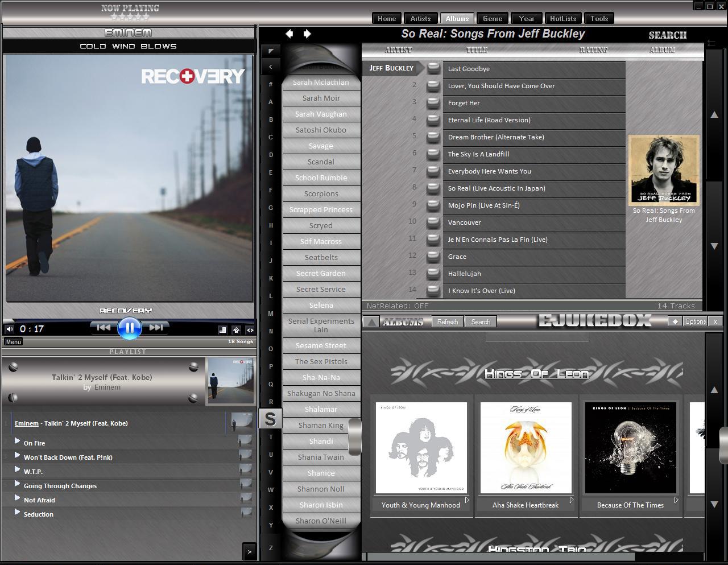
Task: Click the small triangle atop the letter bar
Action: (x=271, y=51)
